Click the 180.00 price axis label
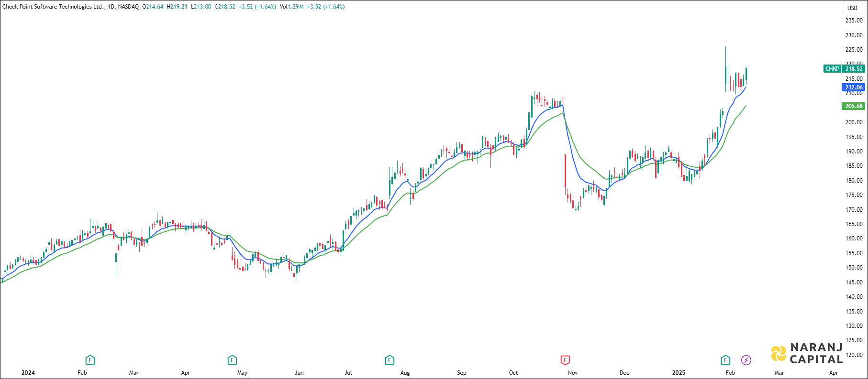868x379 pixels. click(x=854, y=181)
